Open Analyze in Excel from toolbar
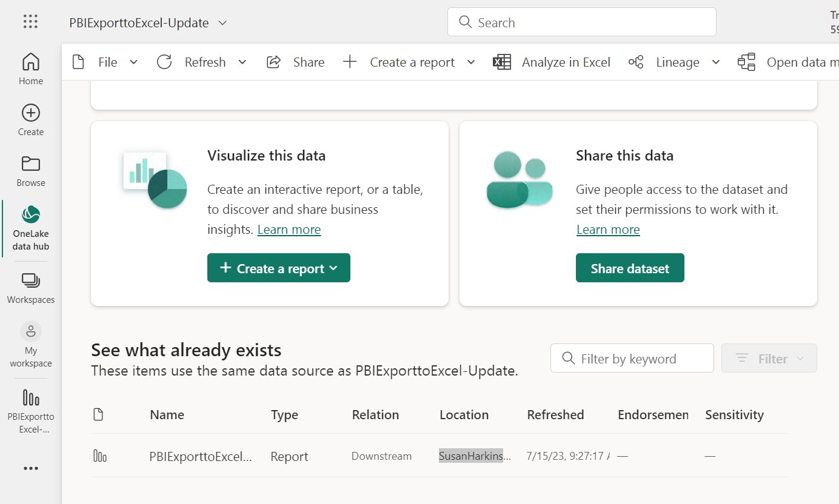 pos(552,62)
